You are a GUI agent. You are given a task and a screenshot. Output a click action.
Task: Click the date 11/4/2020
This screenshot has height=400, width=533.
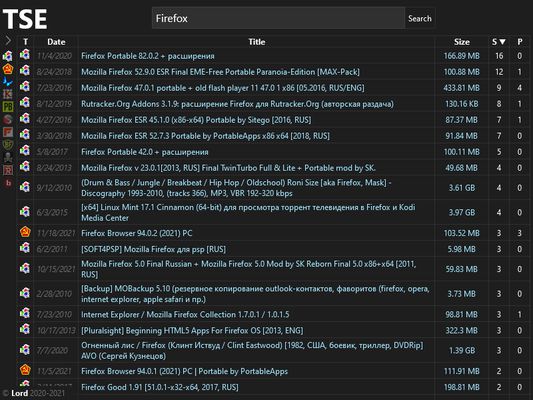[x=54, y=56]
